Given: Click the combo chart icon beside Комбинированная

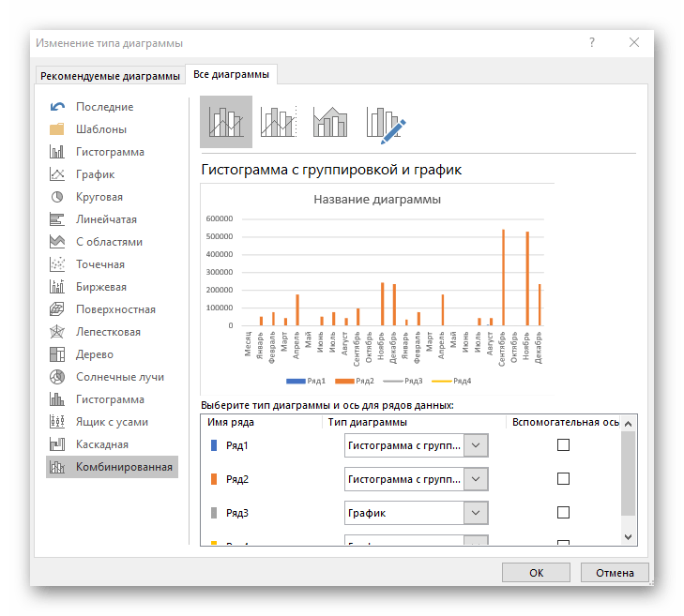Looking at the screenshot, I should [57, 467].
